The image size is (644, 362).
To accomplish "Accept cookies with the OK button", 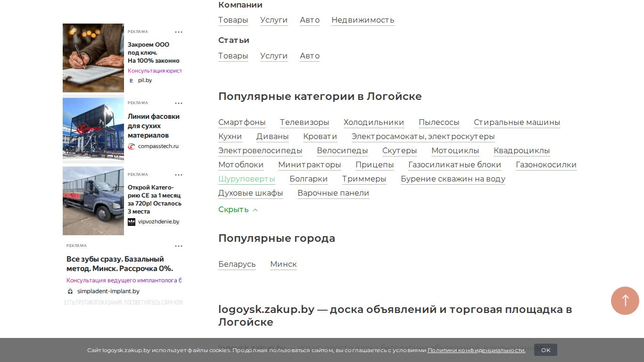I will [x=545, y=350].
